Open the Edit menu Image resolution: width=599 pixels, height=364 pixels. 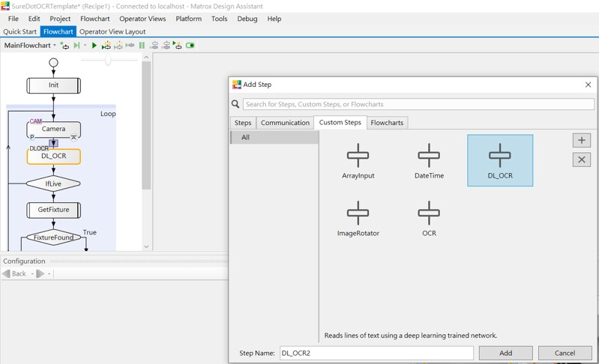(x=34, y=19)
